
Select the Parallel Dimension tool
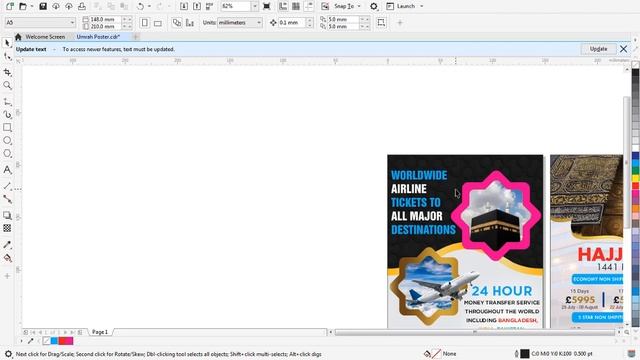pos(7,186)
